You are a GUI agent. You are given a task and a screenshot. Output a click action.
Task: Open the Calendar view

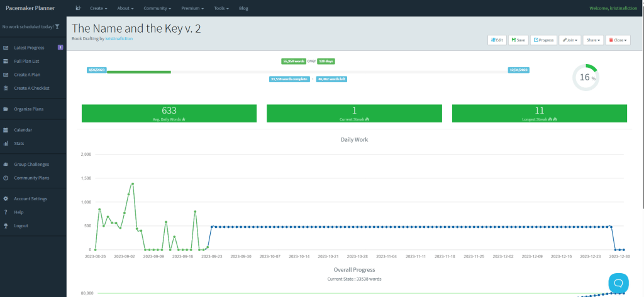tap(23, 130)
